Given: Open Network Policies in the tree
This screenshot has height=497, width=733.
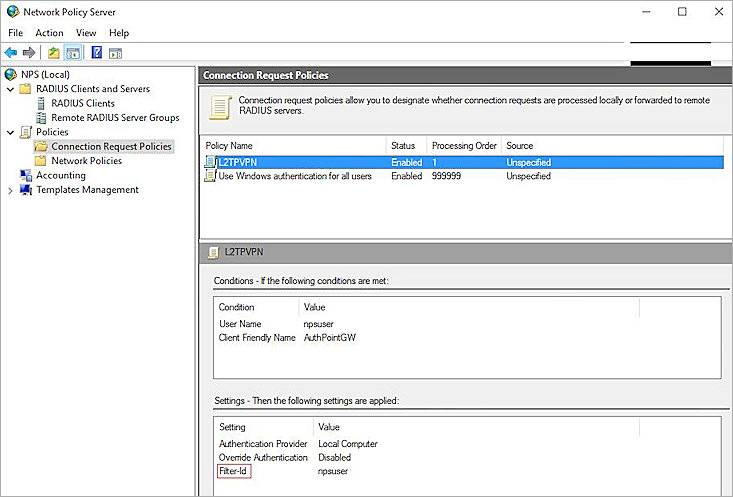Looking at the screenshot, I should [x=86, y=161].
